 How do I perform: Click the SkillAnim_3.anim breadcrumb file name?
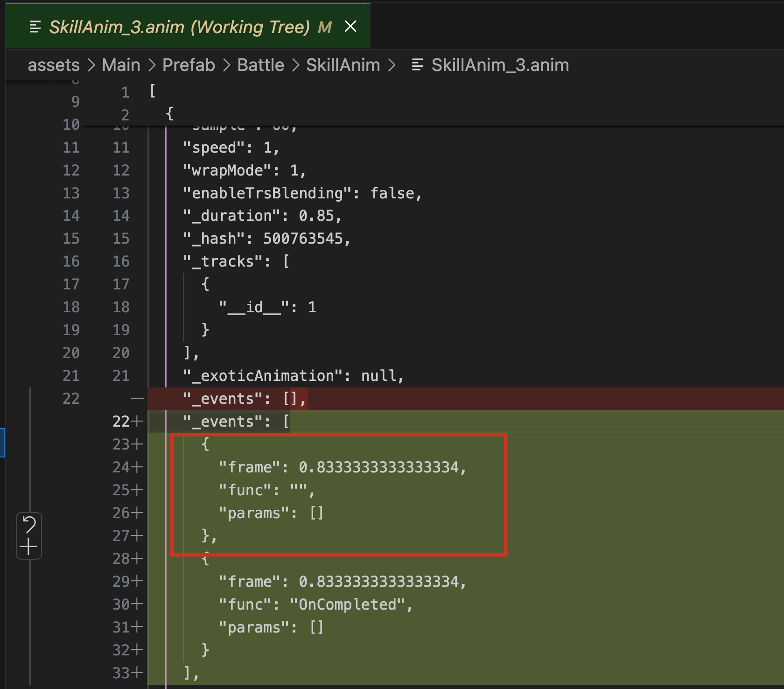coord(500,65)
